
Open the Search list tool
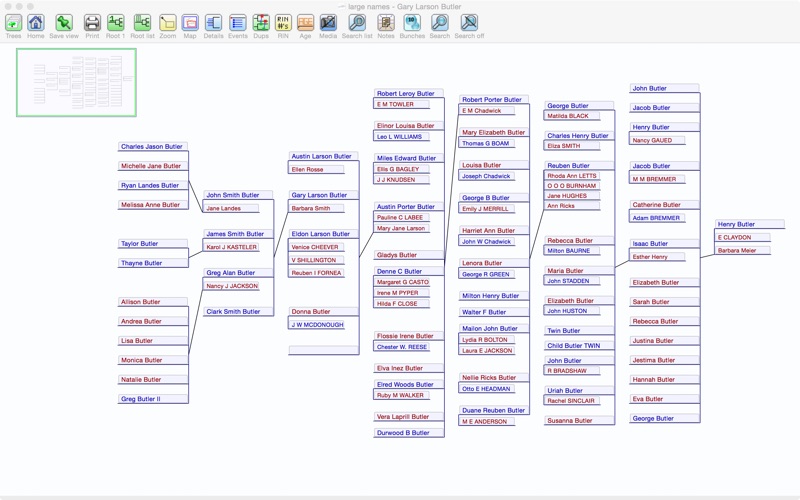[x=357, y=23]
